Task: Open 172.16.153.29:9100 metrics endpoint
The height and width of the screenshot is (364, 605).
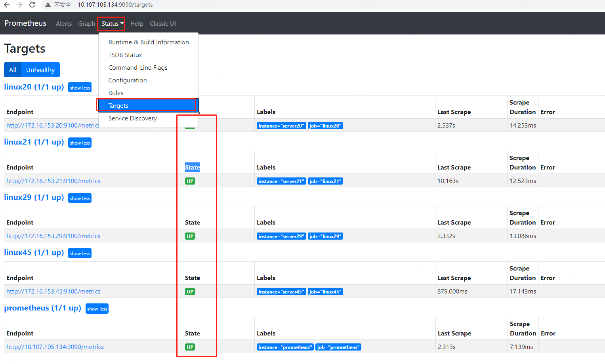Action: [x=53, y=236]
